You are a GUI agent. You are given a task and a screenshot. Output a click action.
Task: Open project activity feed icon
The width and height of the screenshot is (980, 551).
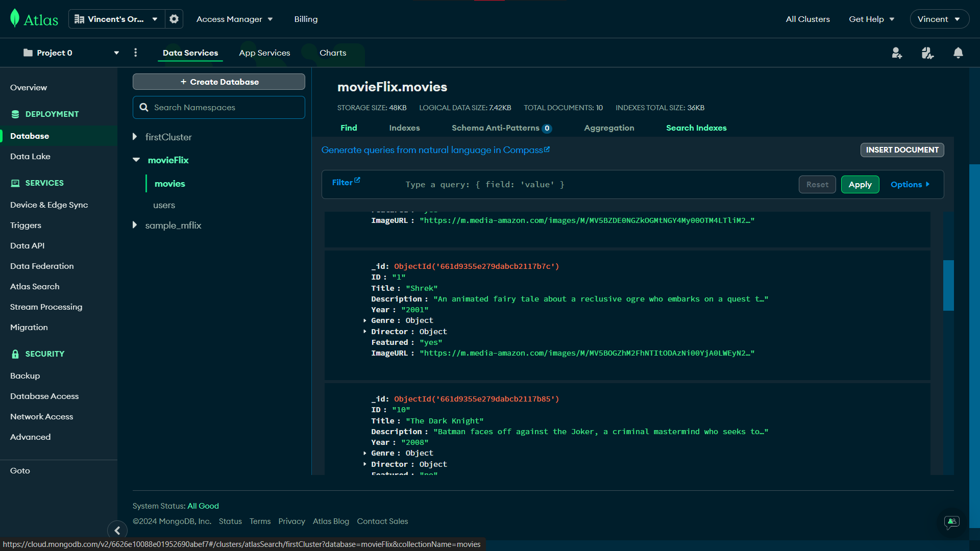coord(927,53)
